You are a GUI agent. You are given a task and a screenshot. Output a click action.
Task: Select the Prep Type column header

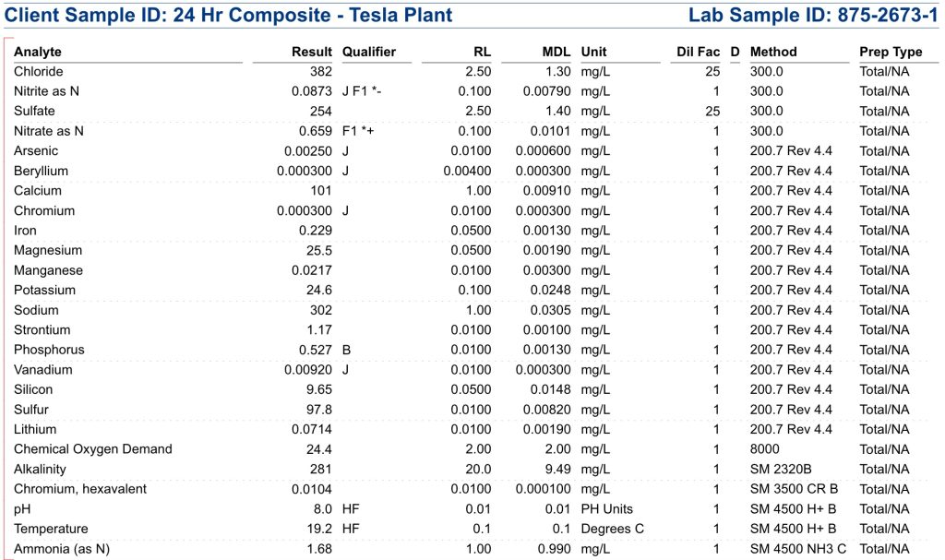pyautogui.click(x=891, y=52)
